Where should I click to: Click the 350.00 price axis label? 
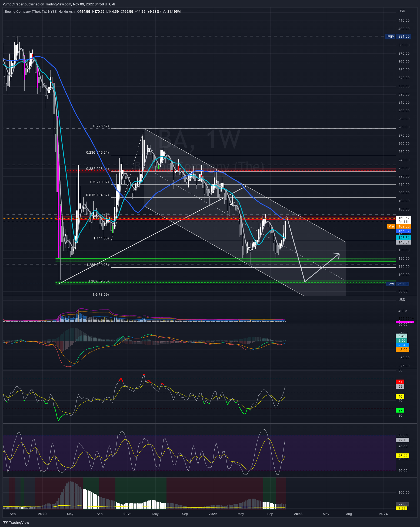coord(404,70)
